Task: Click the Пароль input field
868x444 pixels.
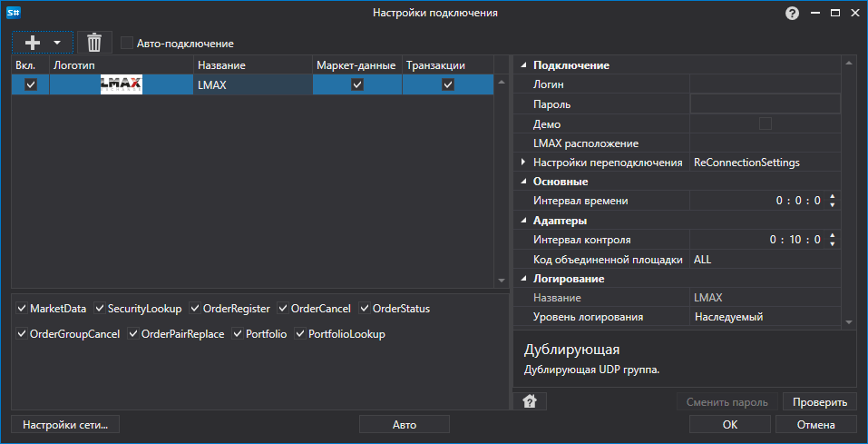Action: 765,104
